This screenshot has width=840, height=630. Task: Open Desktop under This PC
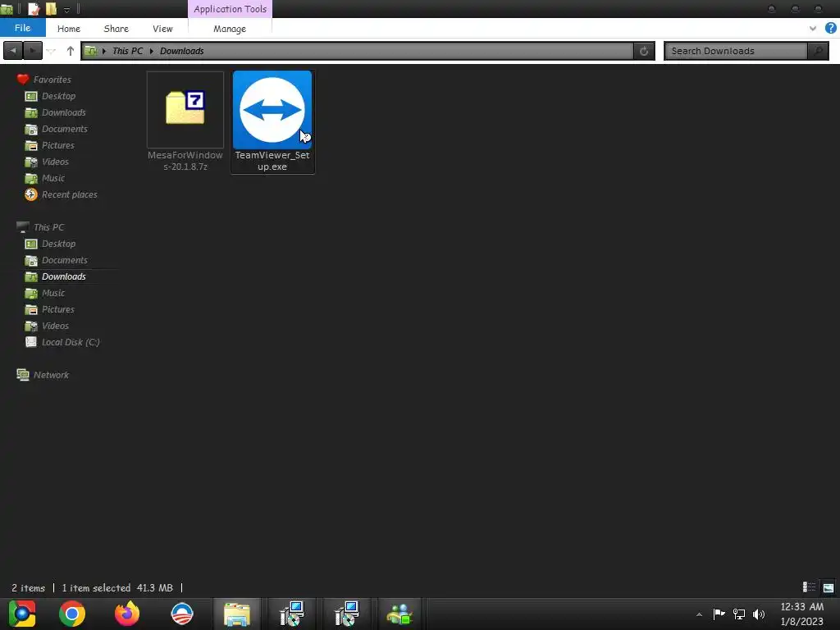click(58, 244)
